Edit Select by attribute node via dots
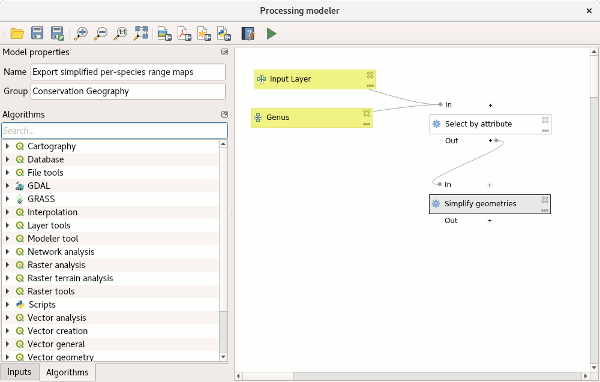This screenshot has width=600, height=382. [545, 131]
